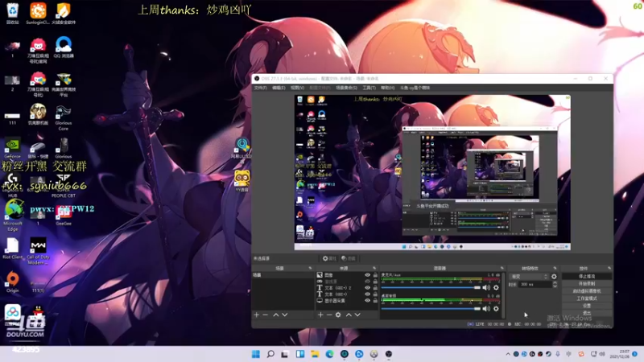Open the Scene Collection menu in OBS
Viewport: 644px width, 362px height.
(x=347, y=88)
